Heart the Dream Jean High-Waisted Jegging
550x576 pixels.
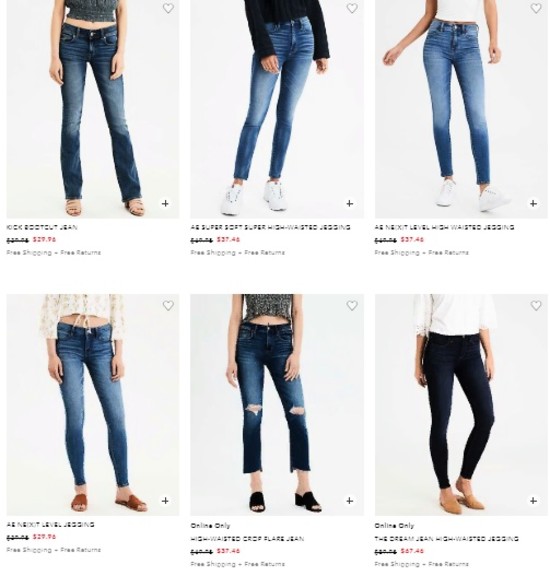pos(536,305)
